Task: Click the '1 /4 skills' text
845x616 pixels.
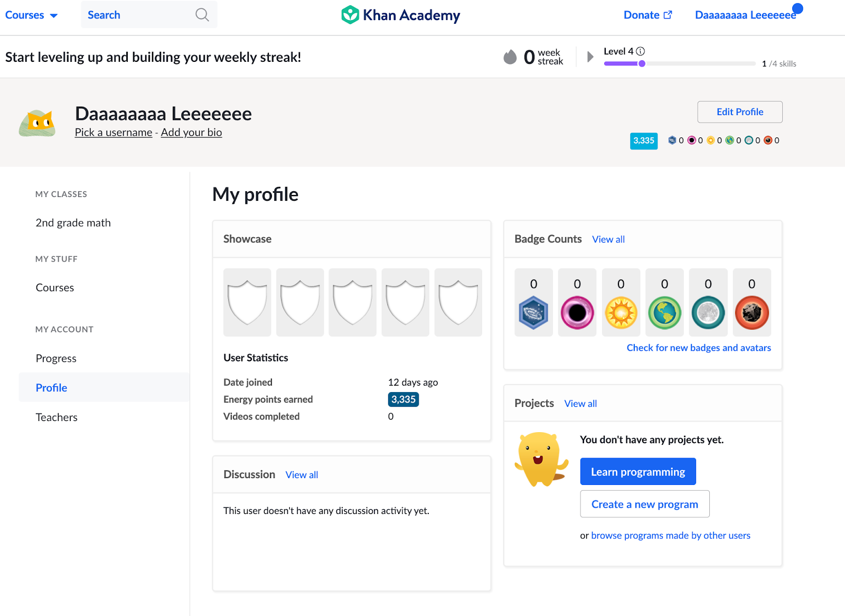Action: 779,63
